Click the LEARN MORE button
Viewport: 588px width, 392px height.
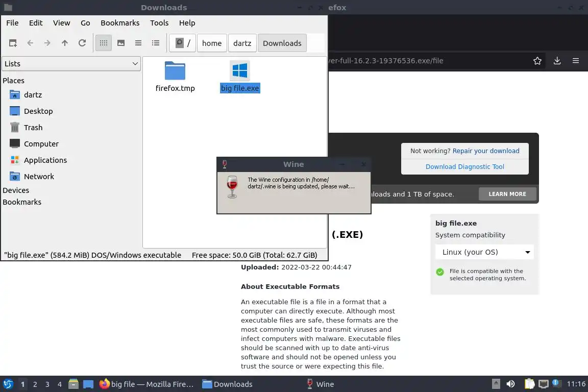click(507, 194)
